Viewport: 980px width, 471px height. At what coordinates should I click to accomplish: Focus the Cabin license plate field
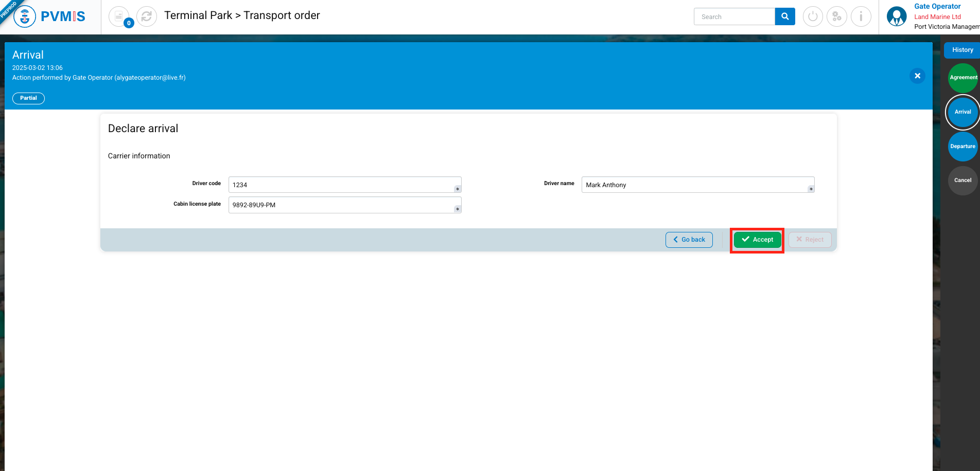(x=342, y=205)
